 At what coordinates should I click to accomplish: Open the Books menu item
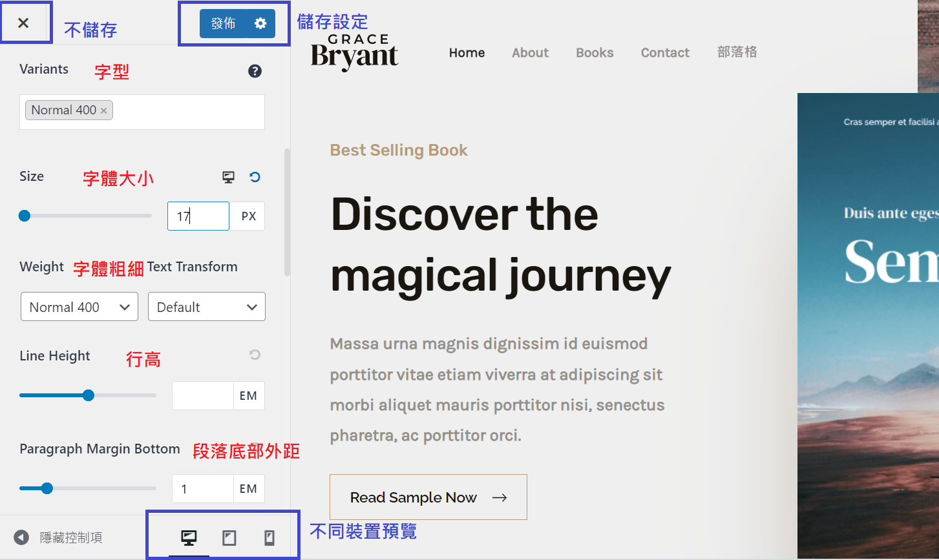[595, 53]
